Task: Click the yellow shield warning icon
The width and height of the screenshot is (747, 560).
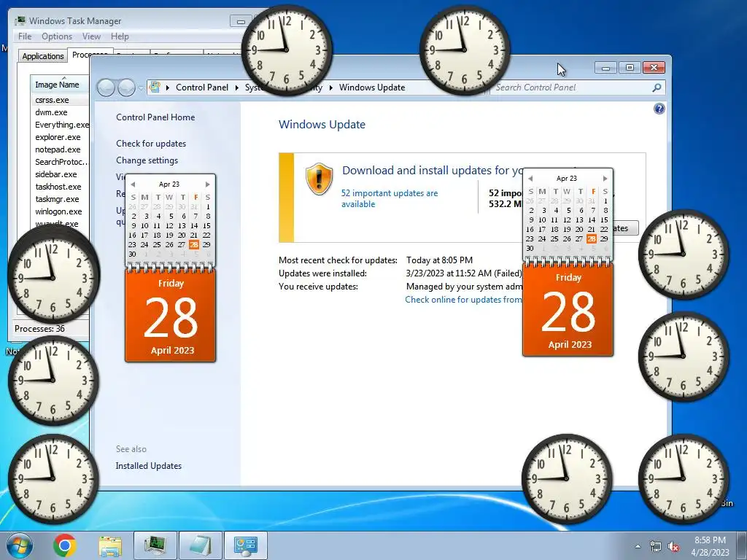Action: coord(319,179)
